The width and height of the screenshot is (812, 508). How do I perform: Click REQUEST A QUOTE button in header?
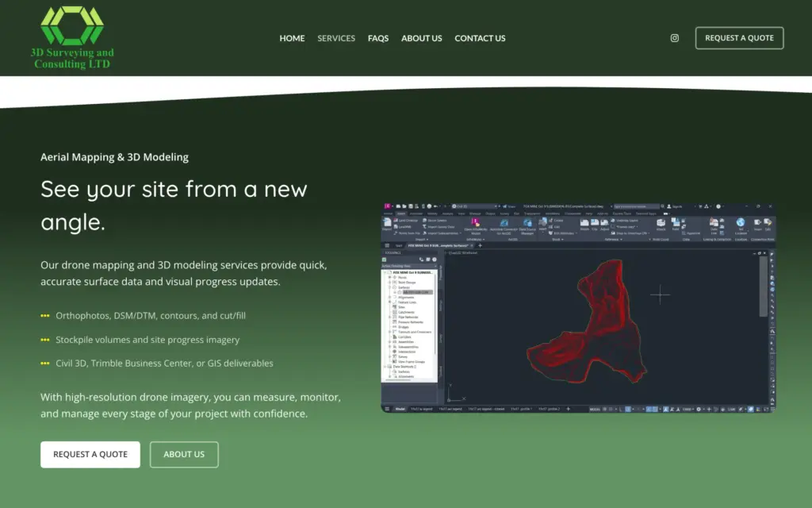[x=739, y=38]
